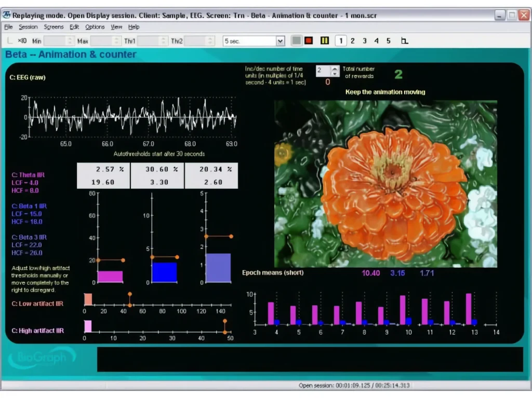The height and width of the screenshot is (398, 532).
Task: Select the active screen 1 toggle button
Action: point(341,41)
